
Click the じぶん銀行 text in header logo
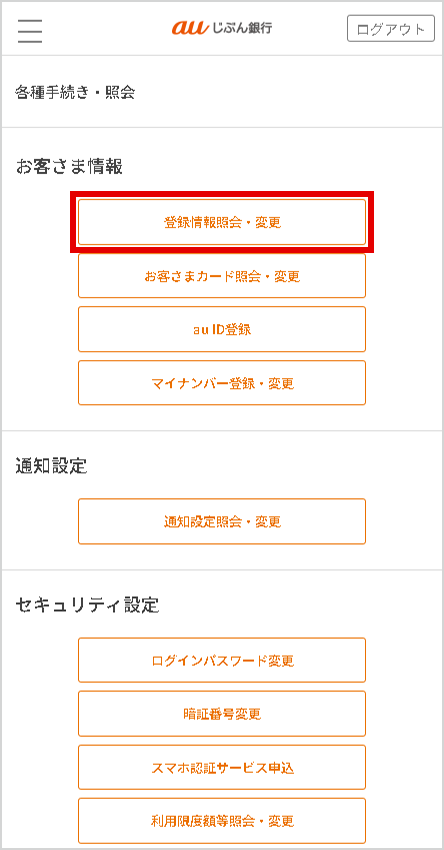pos(242,28)
